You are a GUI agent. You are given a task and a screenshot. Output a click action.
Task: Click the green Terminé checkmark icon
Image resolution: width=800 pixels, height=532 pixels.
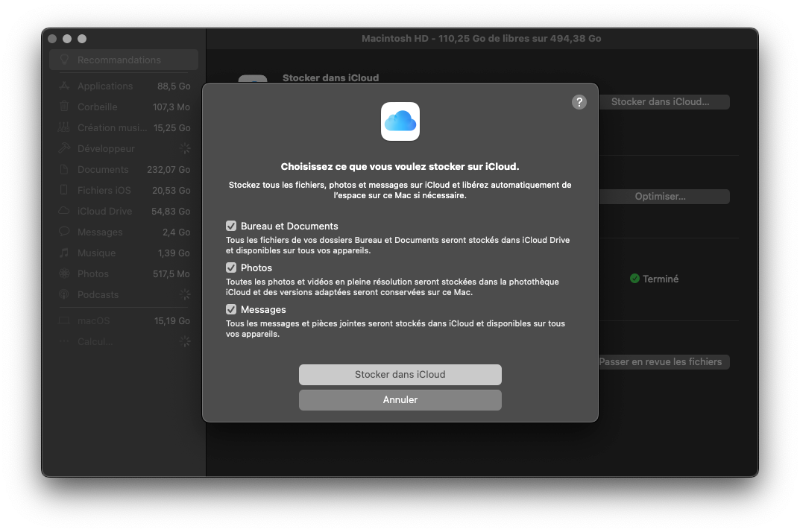point(634,279)
